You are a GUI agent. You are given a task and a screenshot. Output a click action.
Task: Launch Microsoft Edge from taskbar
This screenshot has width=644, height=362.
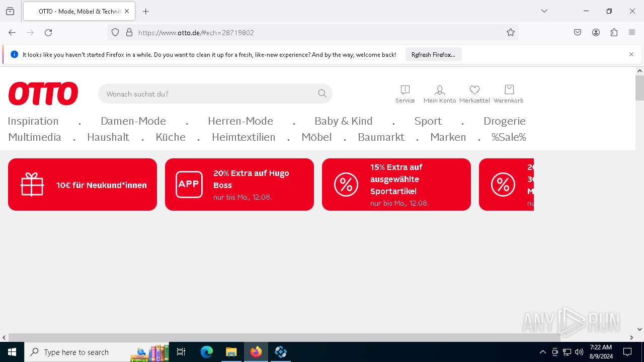(207, 352)
